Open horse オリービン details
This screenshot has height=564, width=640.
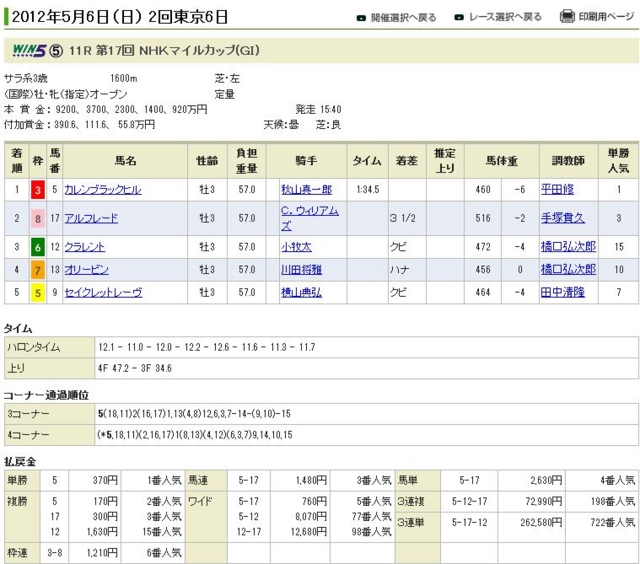pyautogui.click(x=87, y=270)
